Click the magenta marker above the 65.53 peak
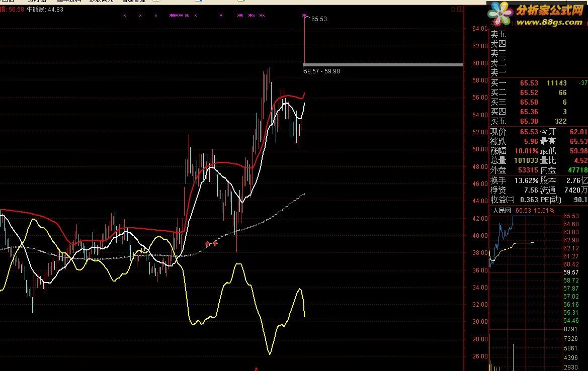 tap(304, 16)
